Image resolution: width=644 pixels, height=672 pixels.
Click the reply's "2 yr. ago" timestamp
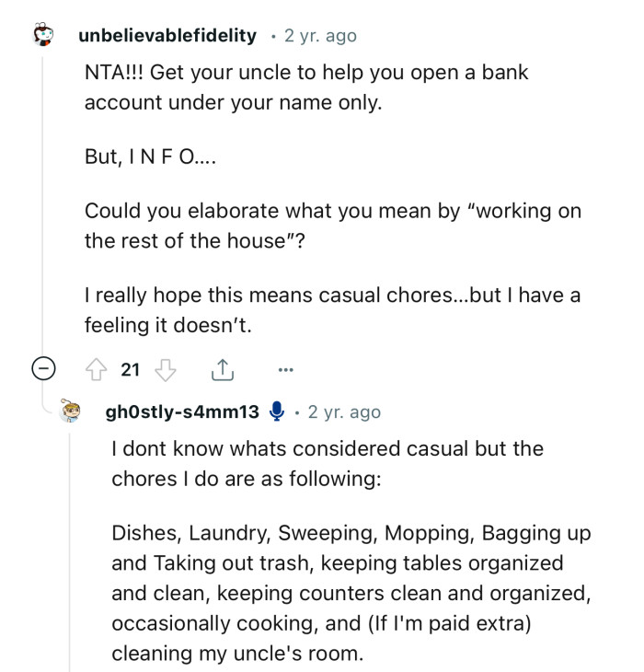click(344, 411)
